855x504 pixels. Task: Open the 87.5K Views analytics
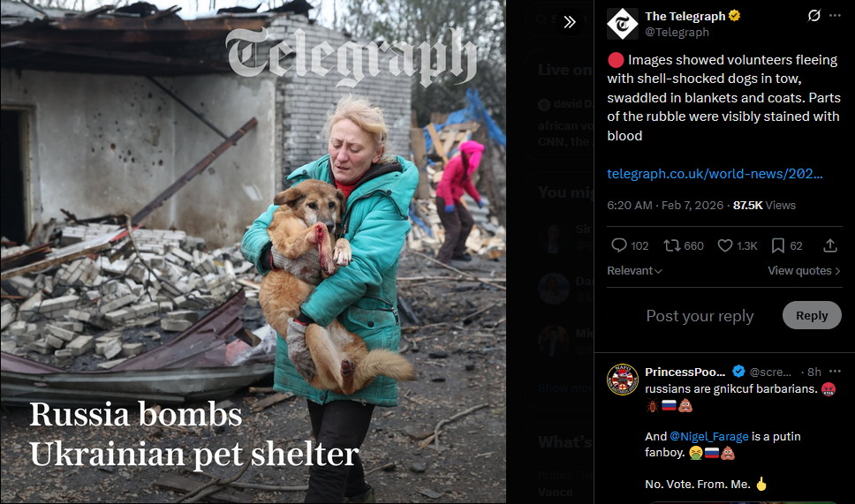(764, 206)
